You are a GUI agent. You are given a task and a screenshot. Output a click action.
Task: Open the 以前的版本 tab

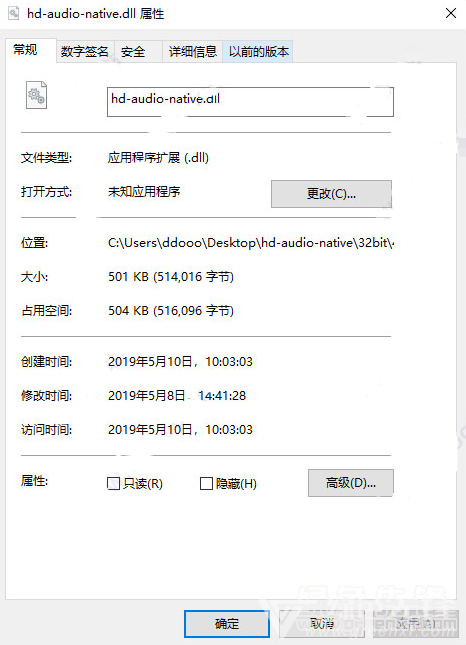[258, 52]
